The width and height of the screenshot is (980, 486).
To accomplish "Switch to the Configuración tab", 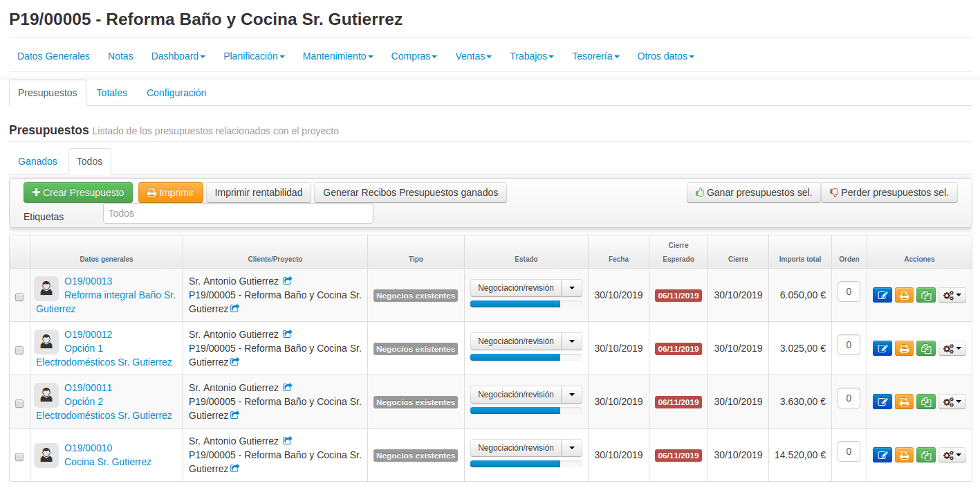I will [176, 93].
